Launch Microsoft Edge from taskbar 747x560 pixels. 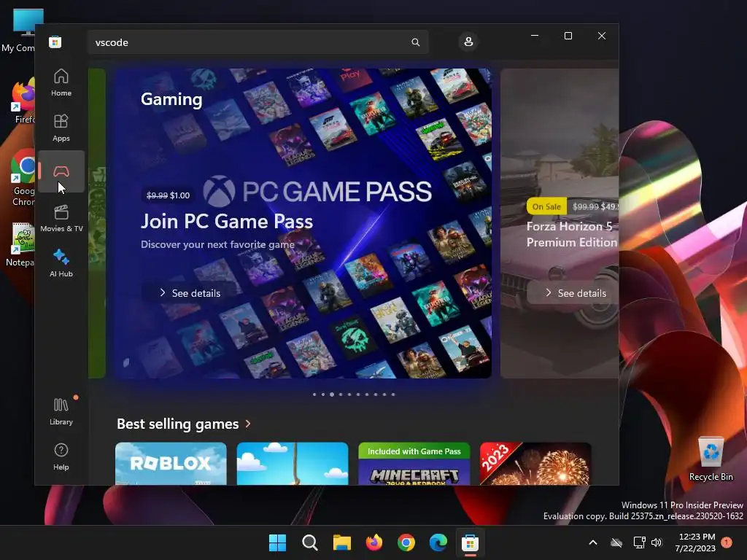438,542
